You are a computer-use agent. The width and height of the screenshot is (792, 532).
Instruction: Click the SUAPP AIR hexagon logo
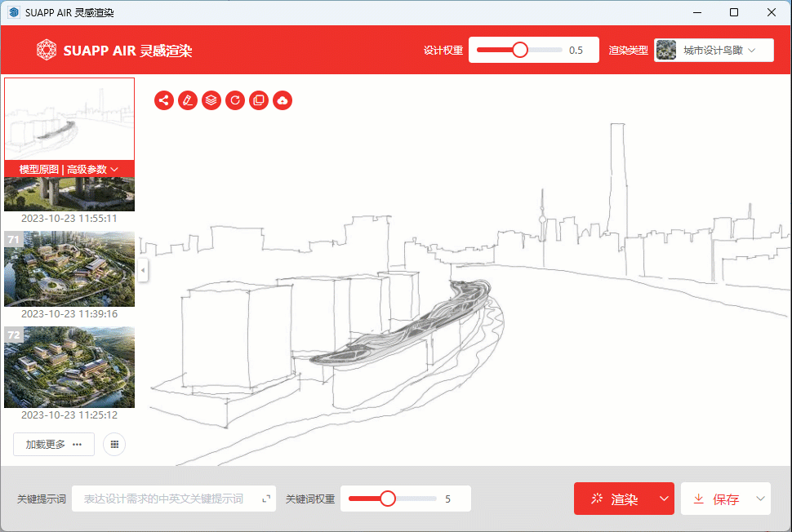47,50
